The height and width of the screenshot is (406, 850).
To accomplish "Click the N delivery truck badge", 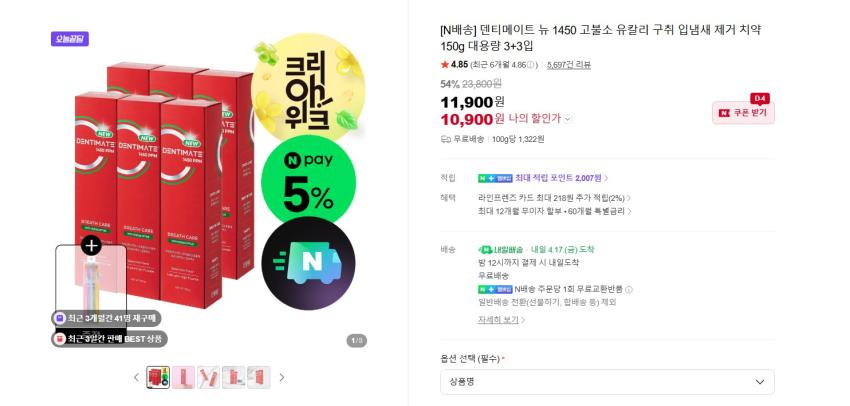I will point(308,263).
